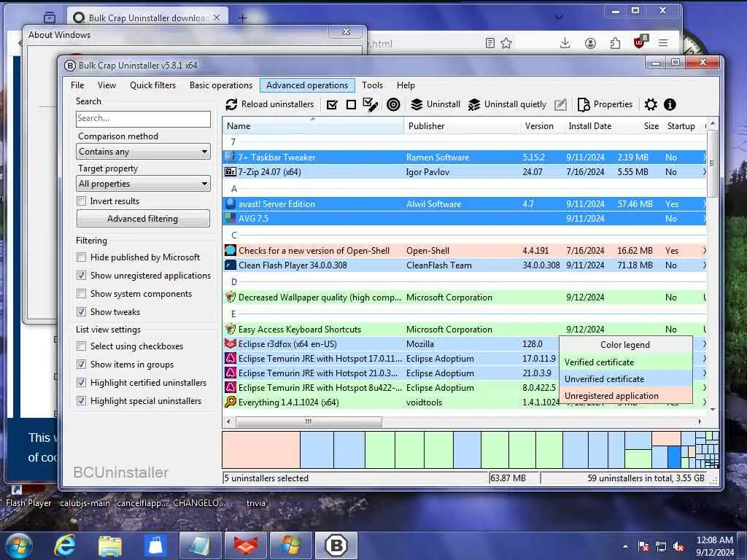Click the Eclipse r3dfox row icon
The height and width of the screenshot is (560, 747).
click(230, 344)
